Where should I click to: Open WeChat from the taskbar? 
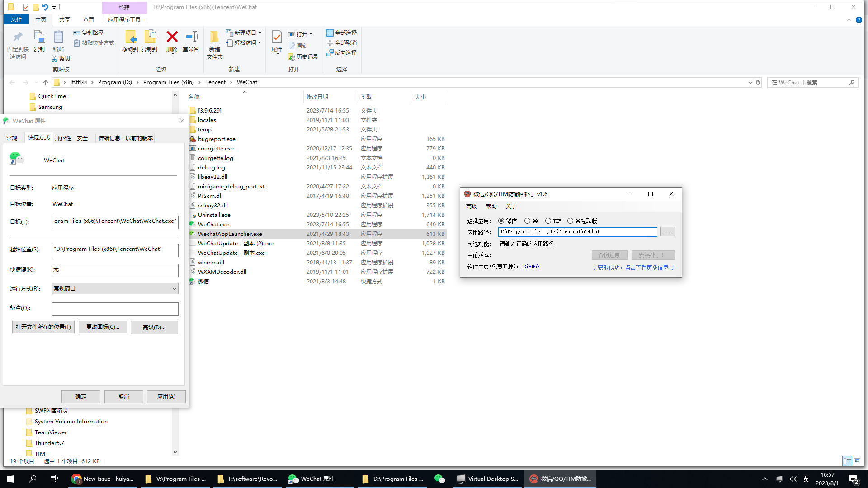tap(439, 479)
